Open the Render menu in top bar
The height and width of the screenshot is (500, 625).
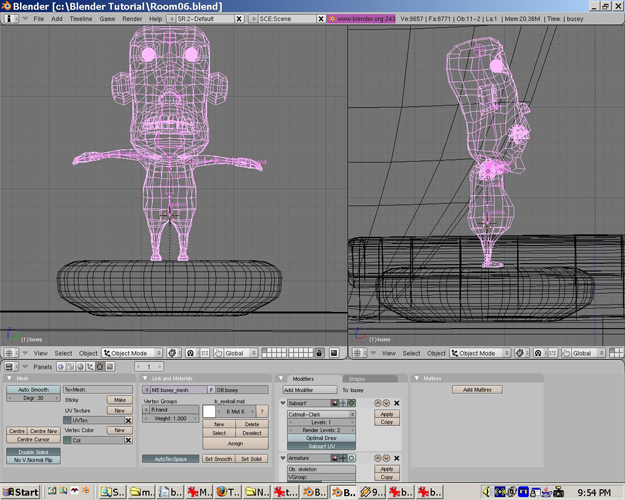click(132, 19)
